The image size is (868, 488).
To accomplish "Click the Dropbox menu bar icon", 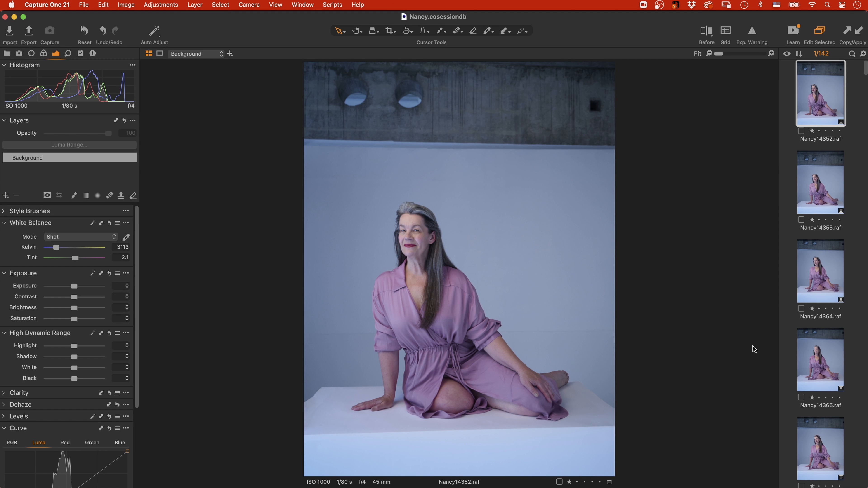I will (691, 5).
